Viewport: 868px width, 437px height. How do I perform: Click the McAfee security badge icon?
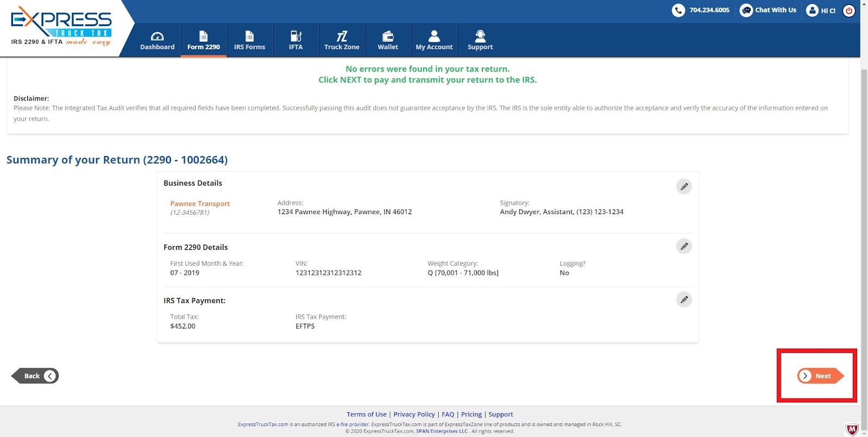pos(852,429)
